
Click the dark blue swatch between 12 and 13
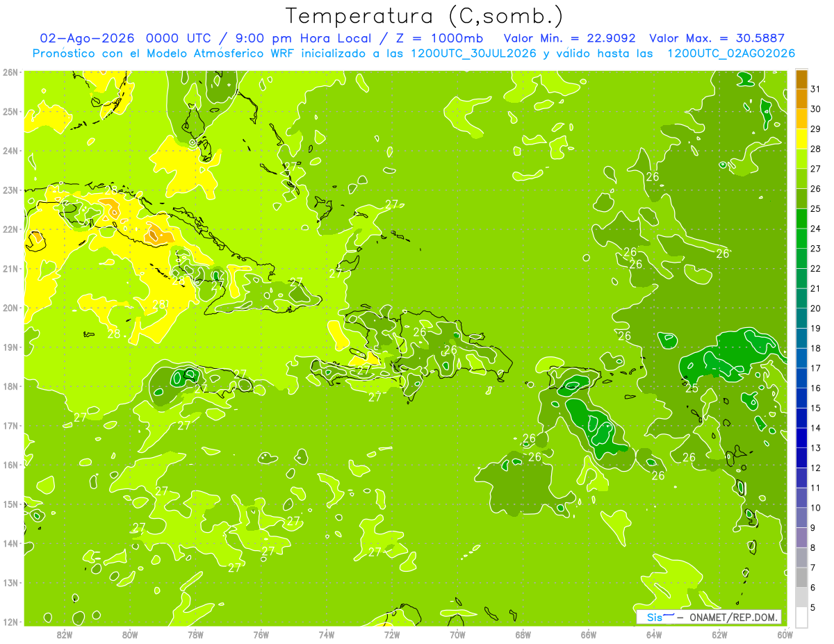pos(801,458)
